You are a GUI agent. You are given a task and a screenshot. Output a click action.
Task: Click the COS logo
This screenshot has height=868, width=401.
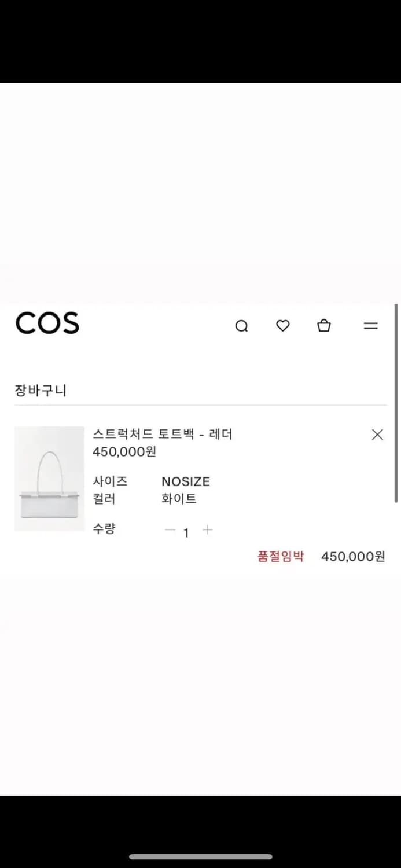coord(47,323)
